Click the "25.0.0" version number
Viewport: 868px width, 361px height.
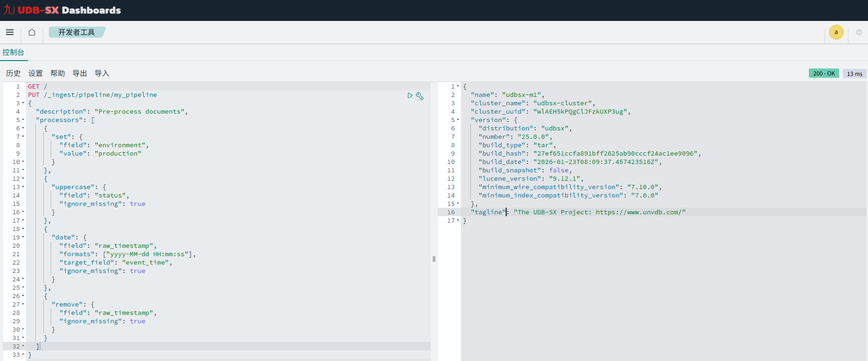coord(533,137)
